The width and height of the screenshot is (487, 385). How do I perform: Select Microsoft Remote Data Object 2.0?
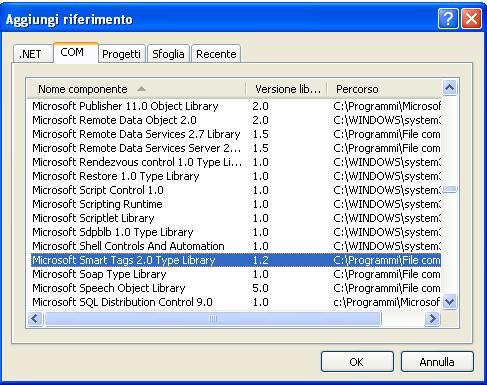tap(236, 120)
